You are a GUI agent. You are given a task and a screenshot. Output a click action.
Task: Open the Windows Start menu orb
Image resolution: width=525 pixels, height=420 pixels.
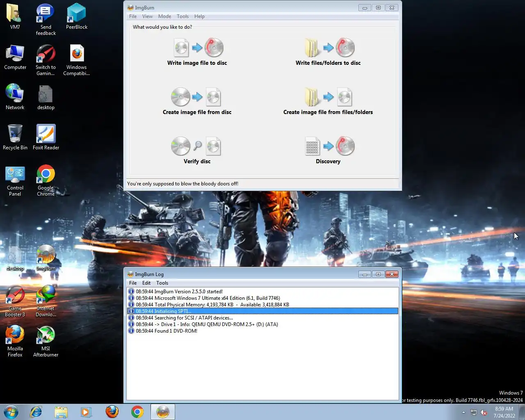point(11,412)
